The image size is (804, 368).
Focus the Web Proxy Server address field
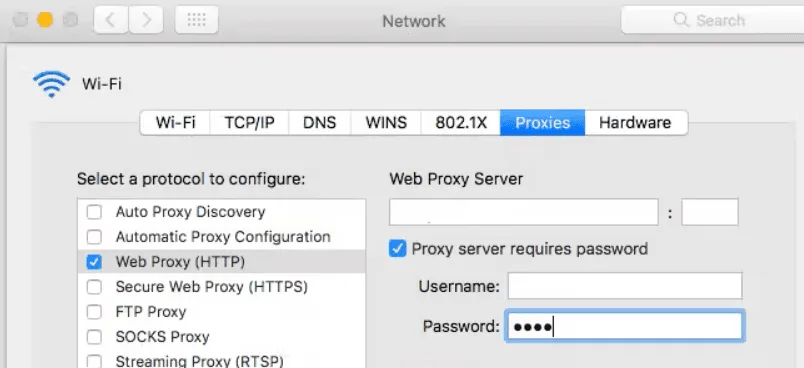524,212
